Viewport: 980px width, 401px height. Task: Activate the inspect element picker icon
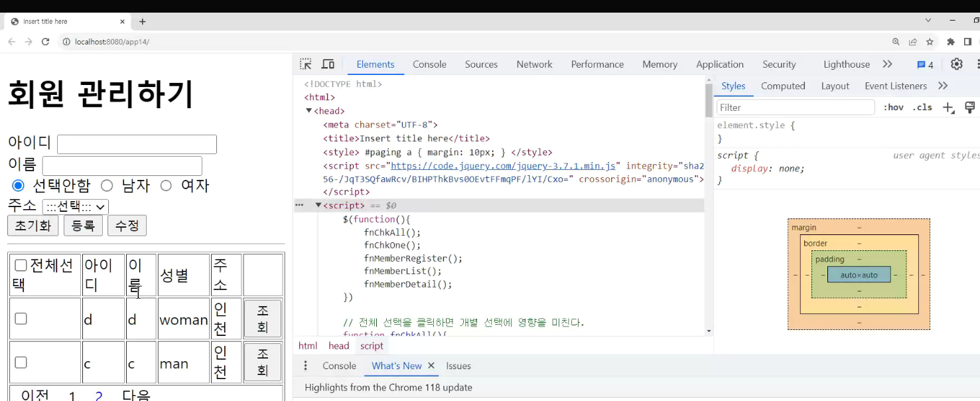(305, 64)
